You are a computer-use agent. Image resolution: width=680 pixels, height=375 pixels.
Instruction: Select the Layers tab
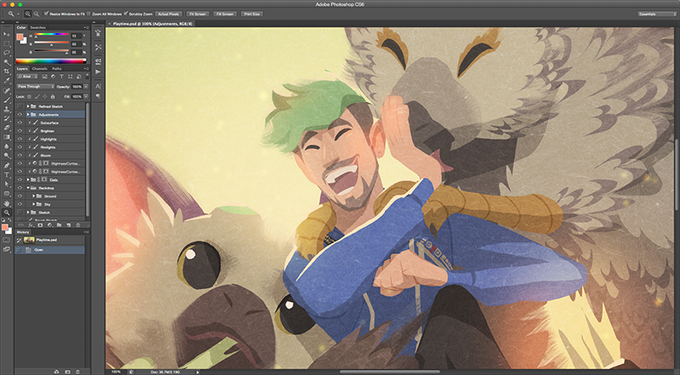point(22,68)
